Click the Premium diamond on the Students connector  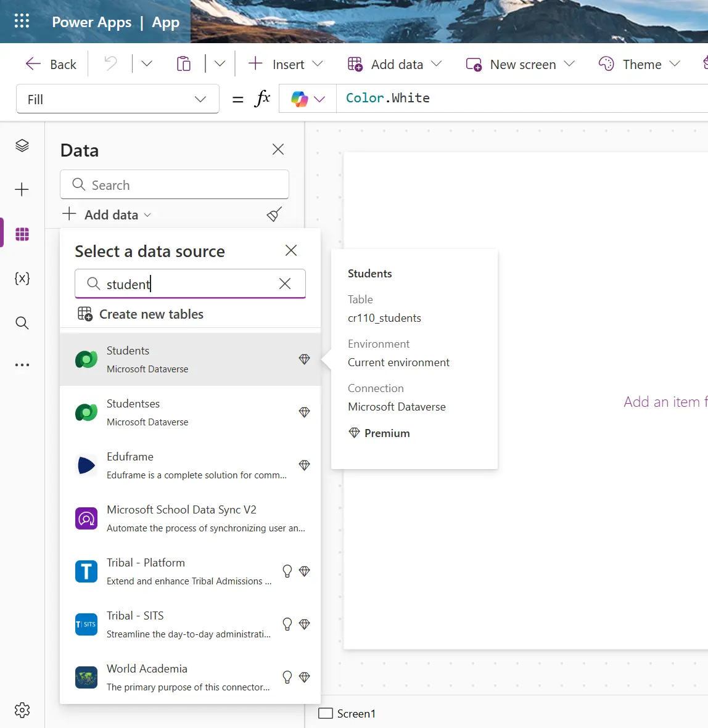coord(304,358)
